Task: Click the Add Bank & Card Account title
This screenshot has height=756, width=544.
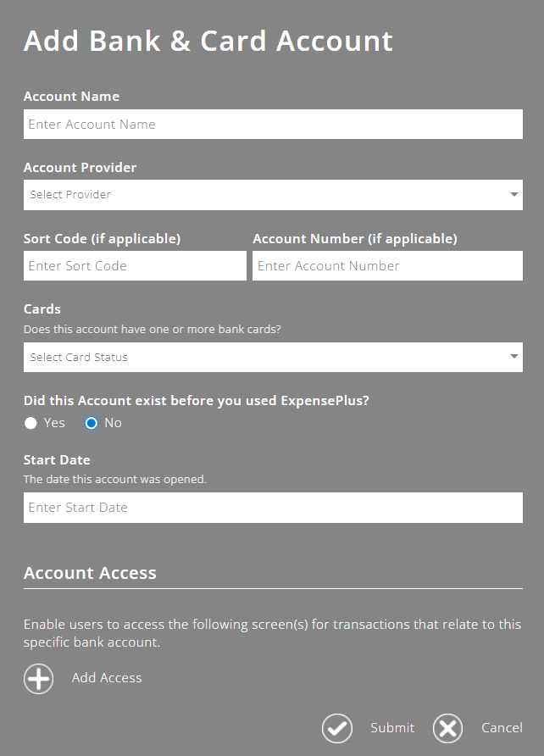Action: tap(208, 40)
